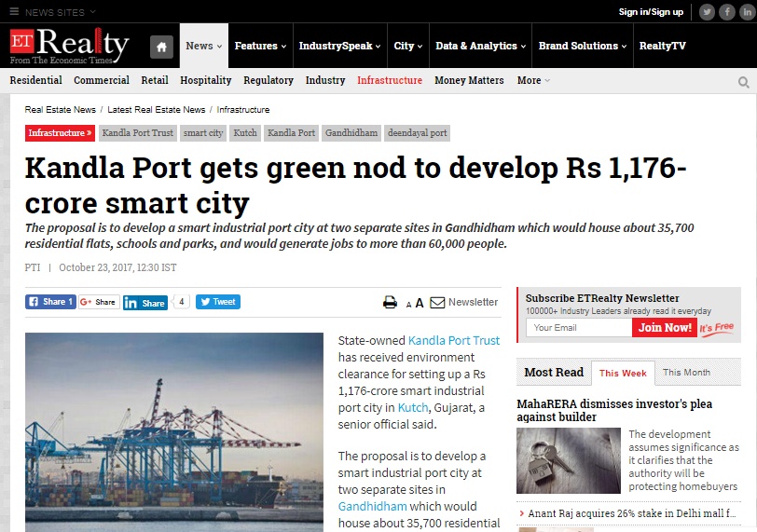Click the Facebook icon in top bar
The width and height of the screenshot is (757, 532).
[727, 12]
